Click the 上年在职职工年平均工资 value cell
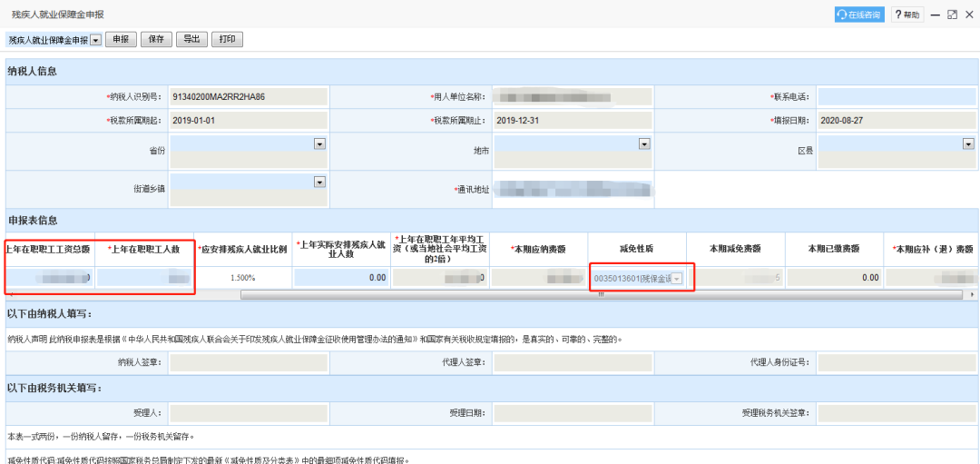Viewport: 980px width, 464px height. [x=440, y=278]
